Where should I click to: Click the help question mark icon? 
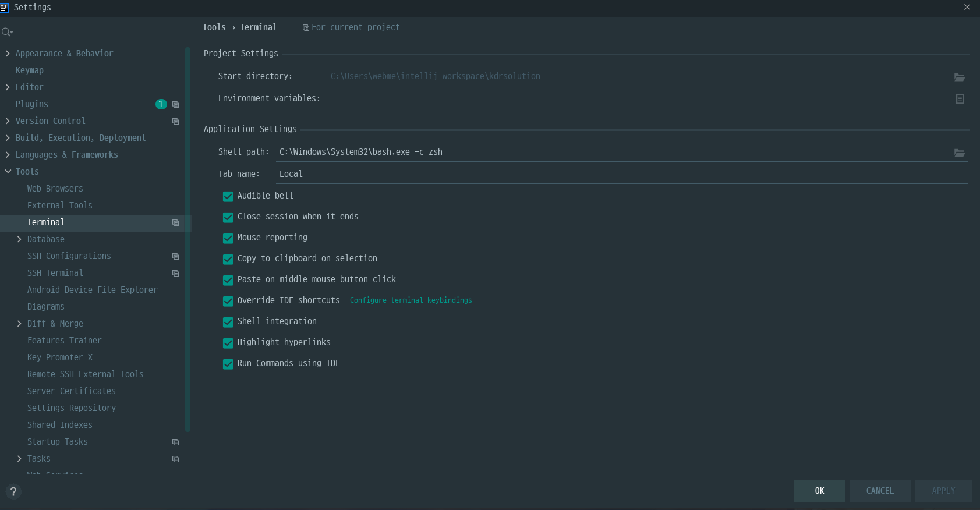pos(13,491)
